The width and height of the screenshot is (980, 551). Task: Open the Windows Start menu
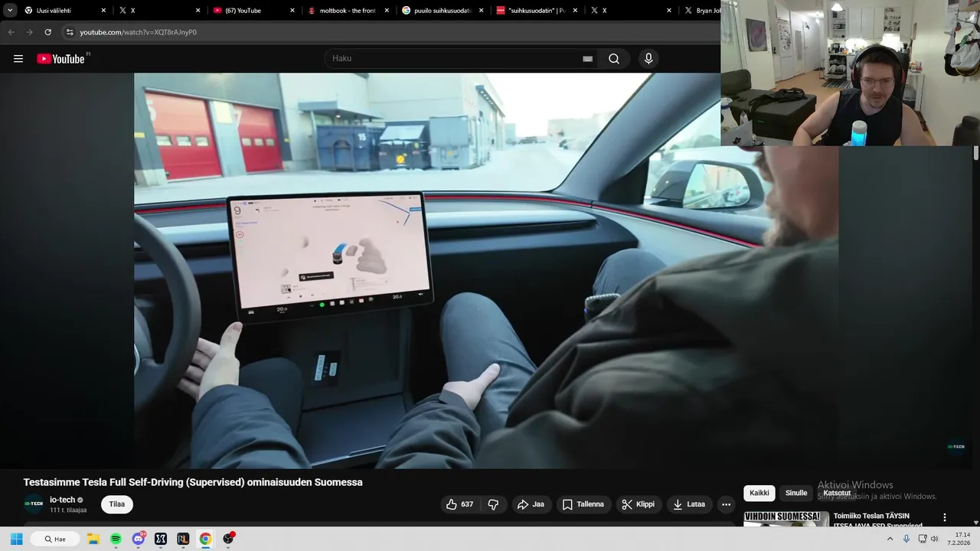pyautogui.click(x=16, y=539)
